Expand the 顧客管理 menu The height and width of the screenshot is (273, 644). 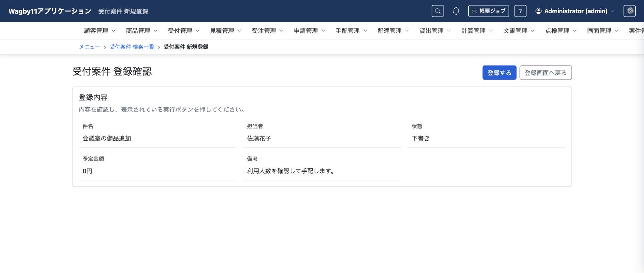(x=100, y=31)
